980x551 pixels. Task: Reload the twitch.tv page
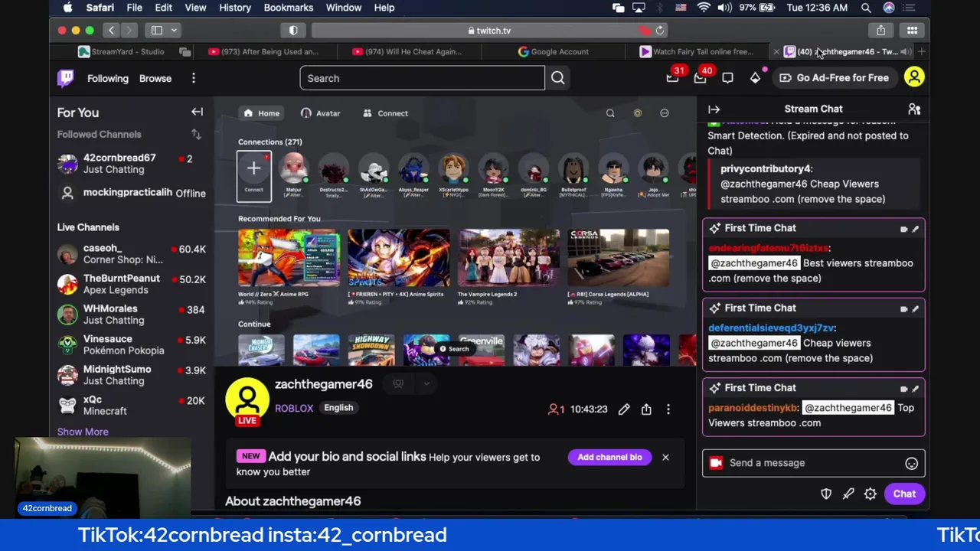[x=660, y=31]
